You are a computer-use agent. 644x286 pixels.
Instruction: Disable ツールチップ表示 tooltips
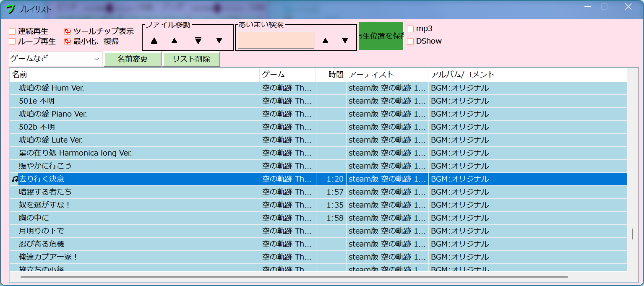pyautogui.click(x=67, y=31)
